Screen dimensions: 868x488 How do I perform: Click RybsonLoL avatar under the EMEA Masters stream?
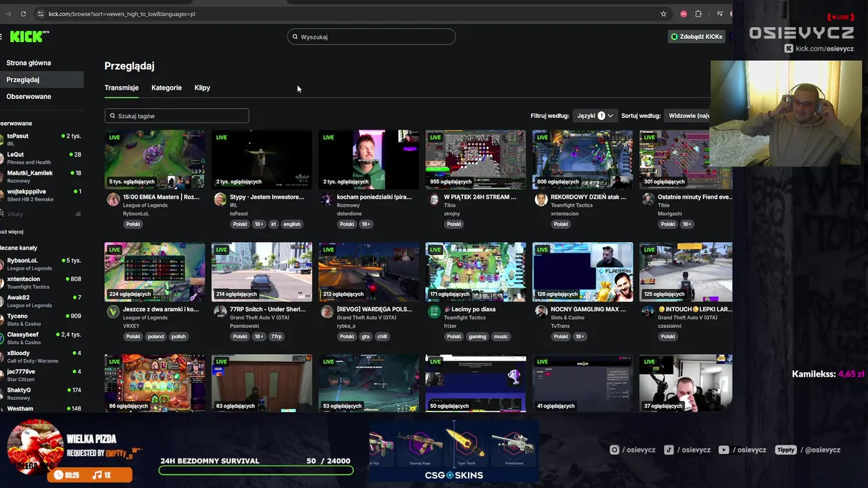click(113, 199)
